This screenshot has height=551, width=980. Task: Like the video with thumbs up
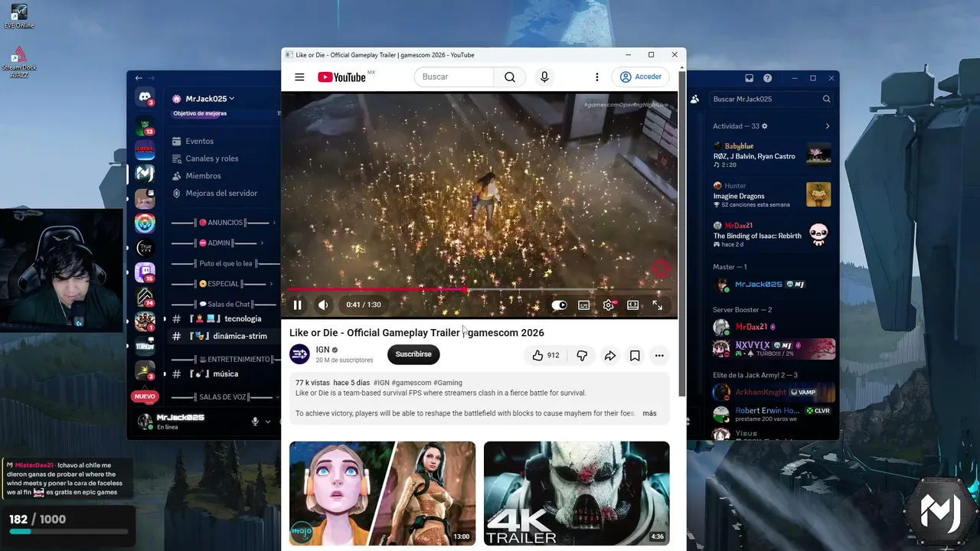tap(546, 355)
